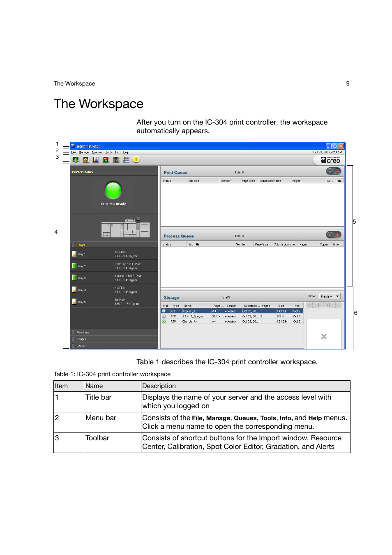392x555 pixels.
Task: Sort Process Queue by Page Size column
Action: (x=262, y=244)
